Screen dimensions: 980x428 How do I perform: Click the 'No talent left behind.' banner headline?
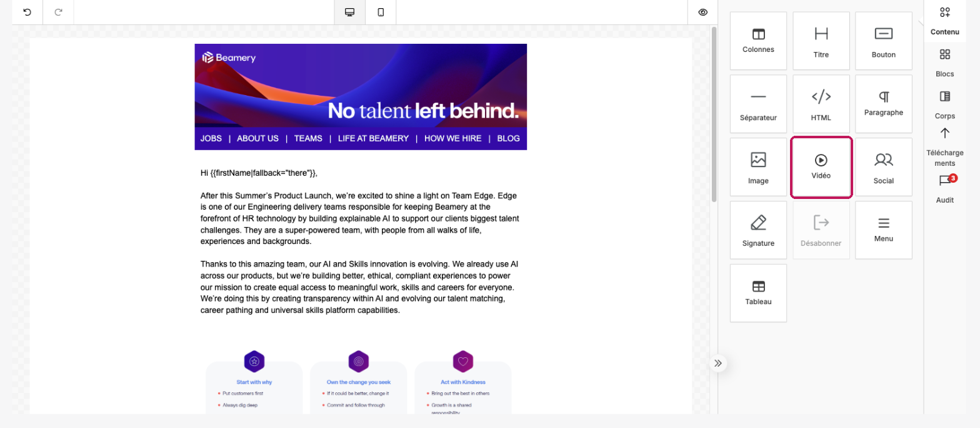click(x=423, y=111)
